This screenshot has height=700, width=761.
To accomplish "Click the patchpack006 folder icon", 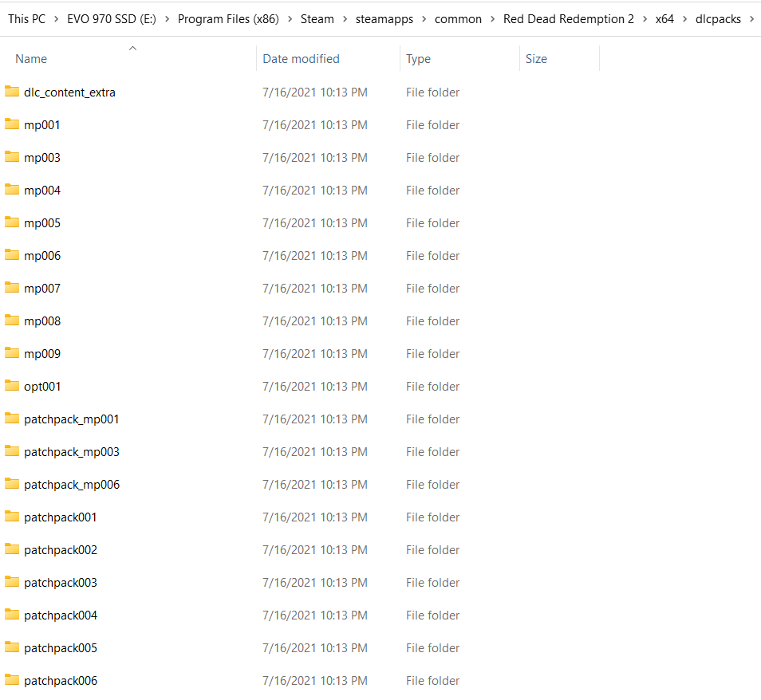I will click(x=12, y=679).
